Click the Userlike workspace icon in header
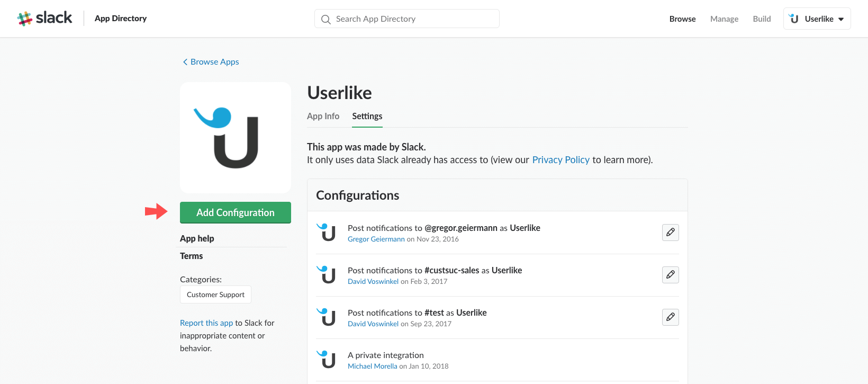 coord(794,19)
